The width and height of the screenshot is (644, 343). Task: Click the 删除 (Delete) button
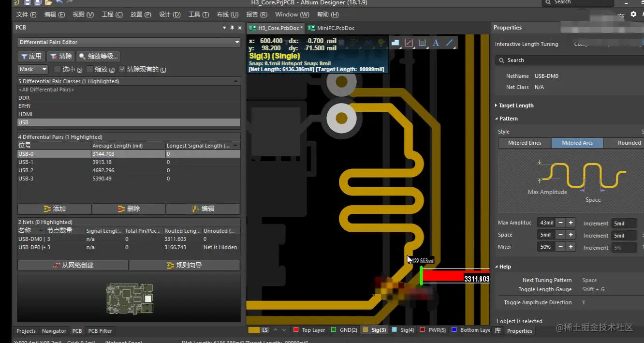pos(129,209)
